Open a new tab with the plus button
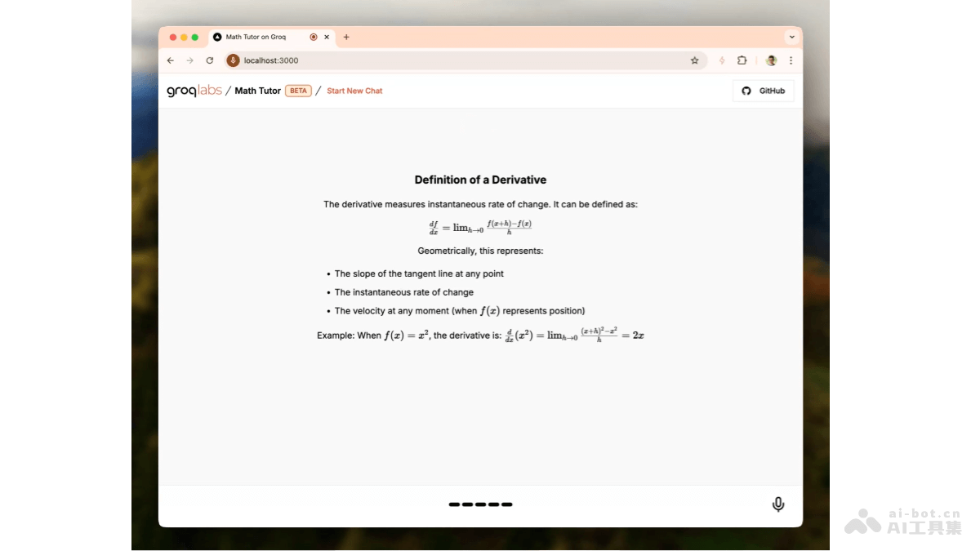Screen dimensions: 980x551 (345, 37)
